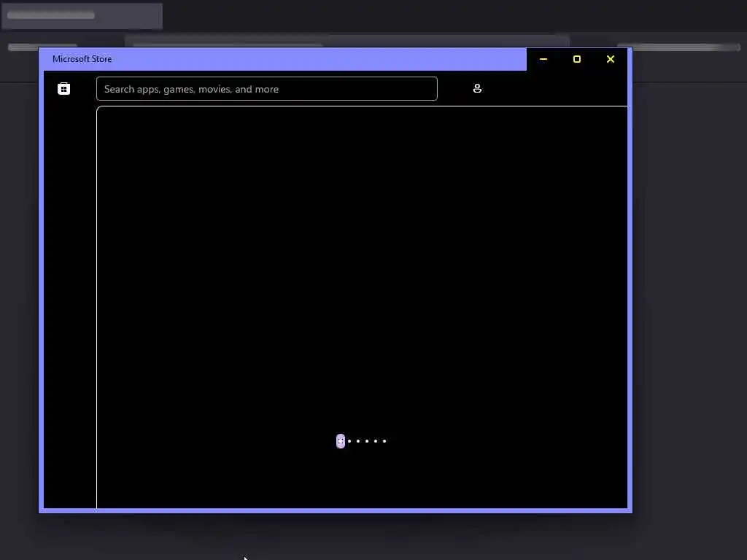Maximize the Microsoft Store window
Image resolution: width=747 pixels, height=560 pixels.
[x=576, y=59]
